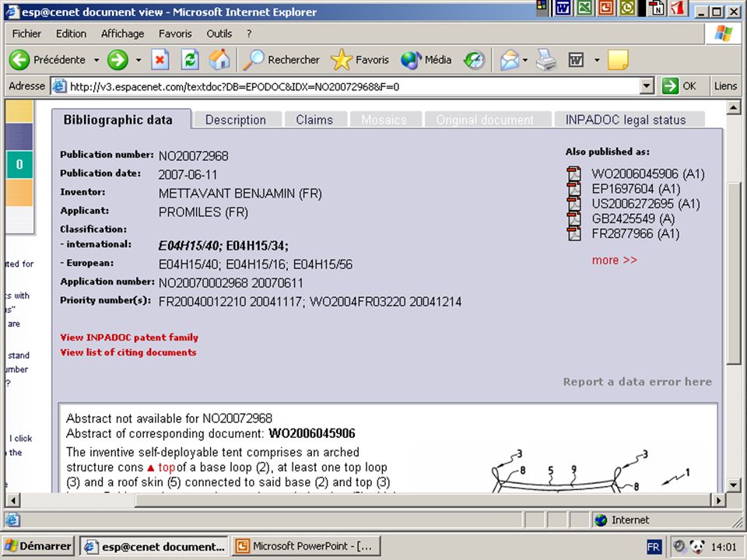Screen dimensions: 747x560
Task: Click Report a data error here
Action: coord(637,381)
